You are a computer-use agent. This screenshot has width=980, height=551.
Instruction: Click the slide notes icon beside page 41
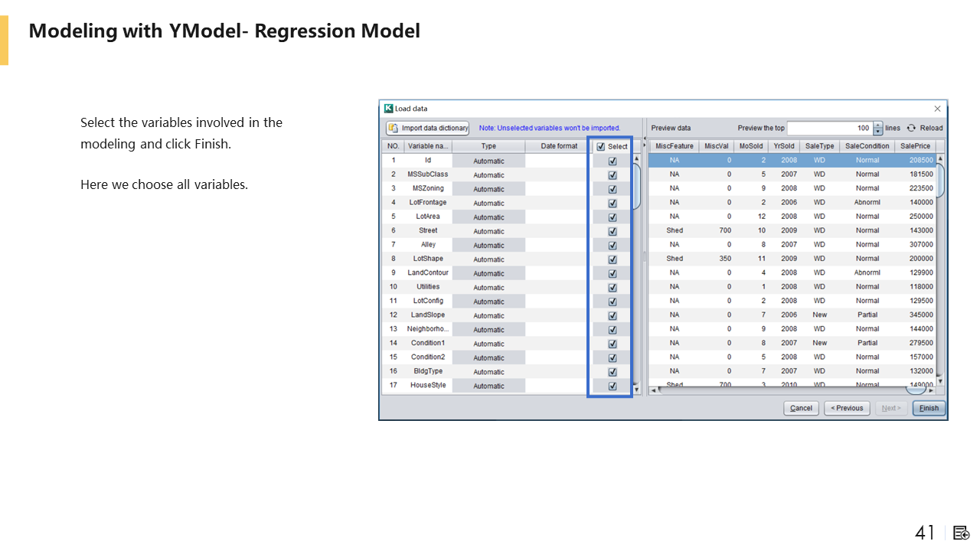(x=962, y=533)
